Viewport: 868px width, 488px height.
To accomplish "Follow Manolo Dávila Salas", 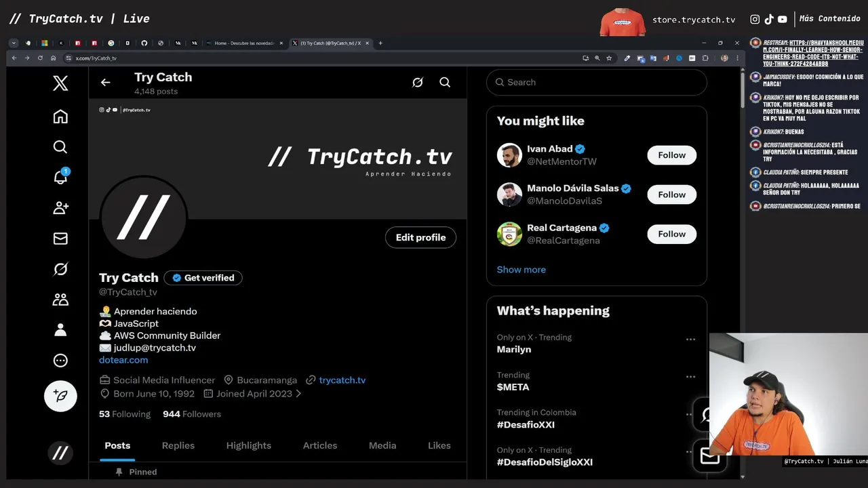I will 671,195.
